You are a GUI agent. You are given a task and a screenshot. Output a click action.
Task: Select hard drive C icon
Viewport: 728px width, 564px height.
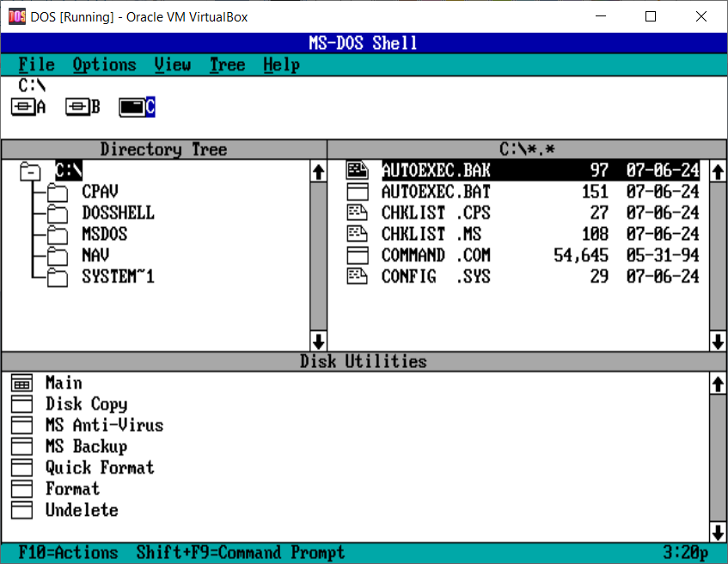pos(132,107)
